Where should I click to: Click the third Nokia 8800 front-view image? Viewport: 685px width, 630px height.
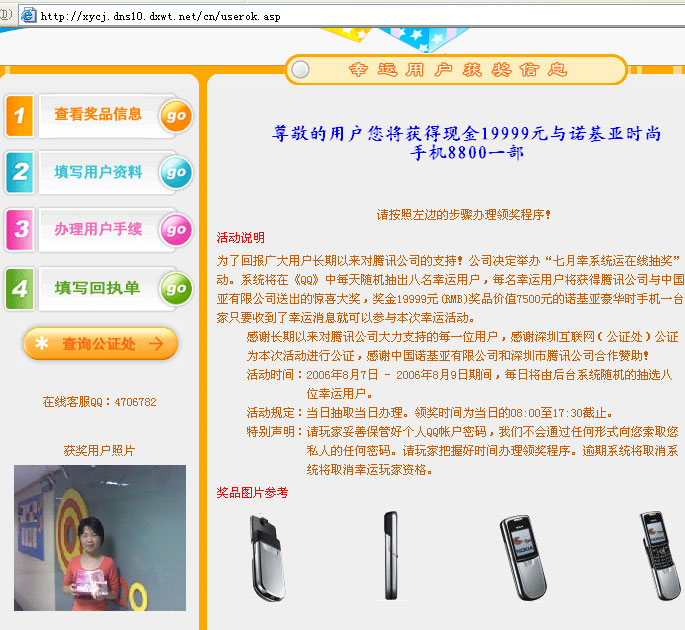tap(522, 557)
